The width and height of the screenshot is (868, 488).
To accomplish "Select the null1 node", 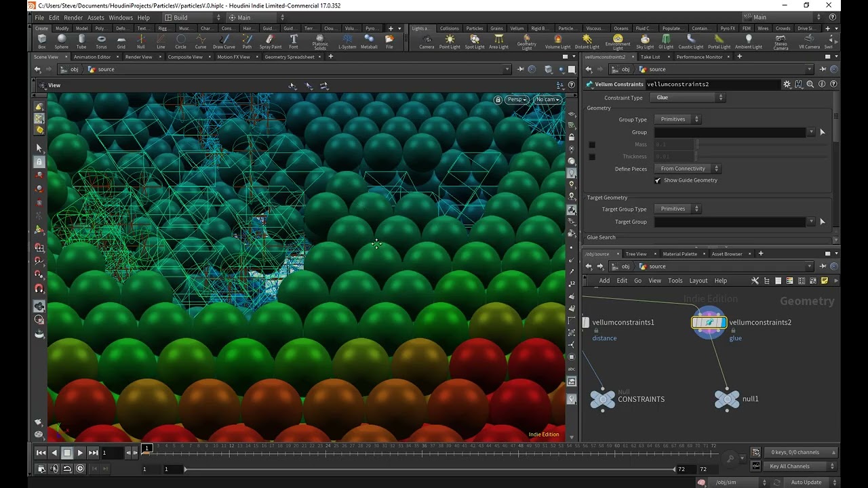I will (x=727, y=399).
